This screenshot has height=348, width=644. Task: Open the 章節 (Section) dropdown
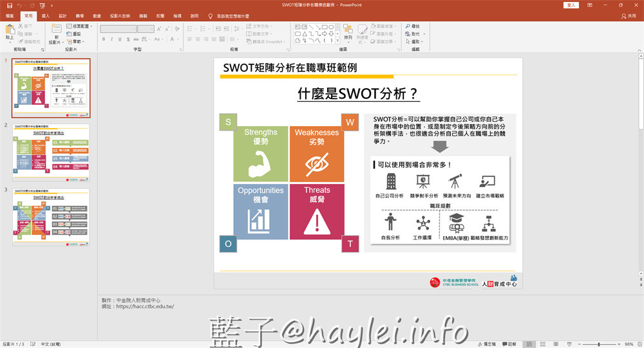pyautogui.click(x=75, y=41)
